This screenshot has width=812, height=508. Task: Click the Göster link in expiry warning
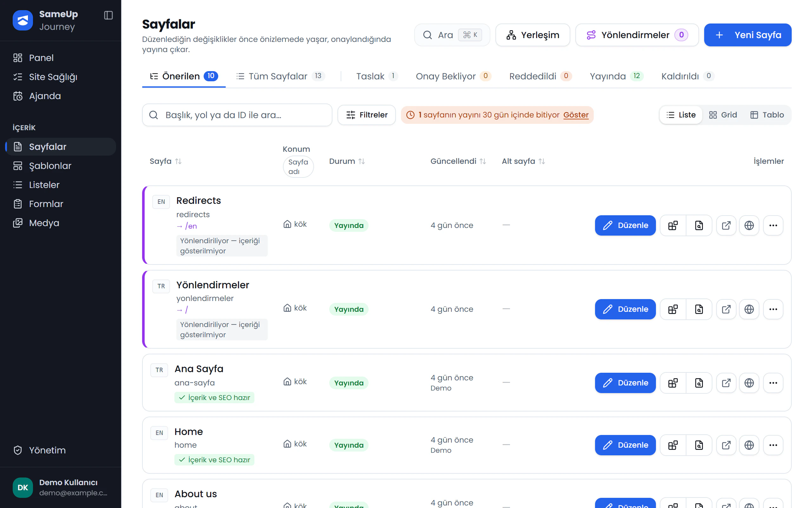point(576,115)
